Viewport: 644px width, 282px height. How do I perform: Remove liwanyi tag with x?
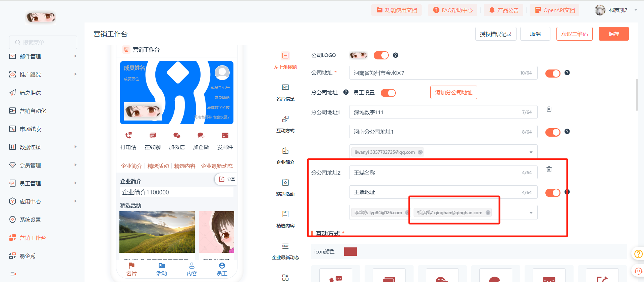click(420, 152)
